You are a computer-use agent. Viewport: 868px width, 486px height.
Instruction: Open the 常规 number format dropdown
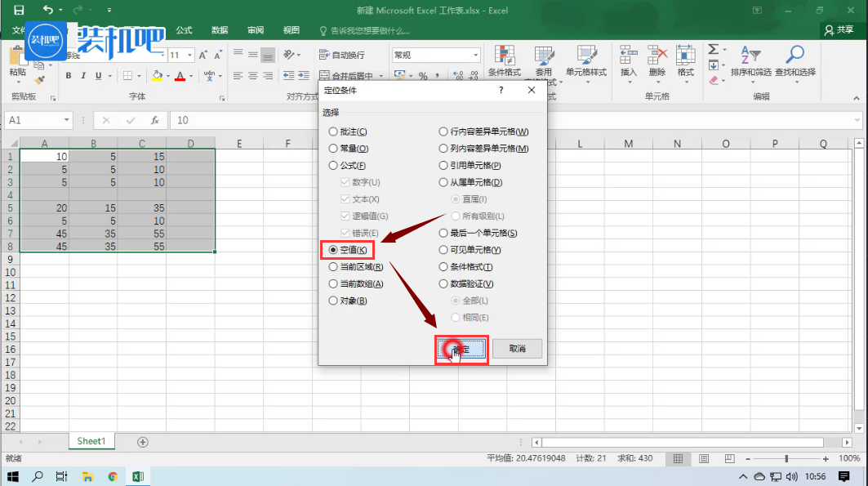(x=476, y=56)
